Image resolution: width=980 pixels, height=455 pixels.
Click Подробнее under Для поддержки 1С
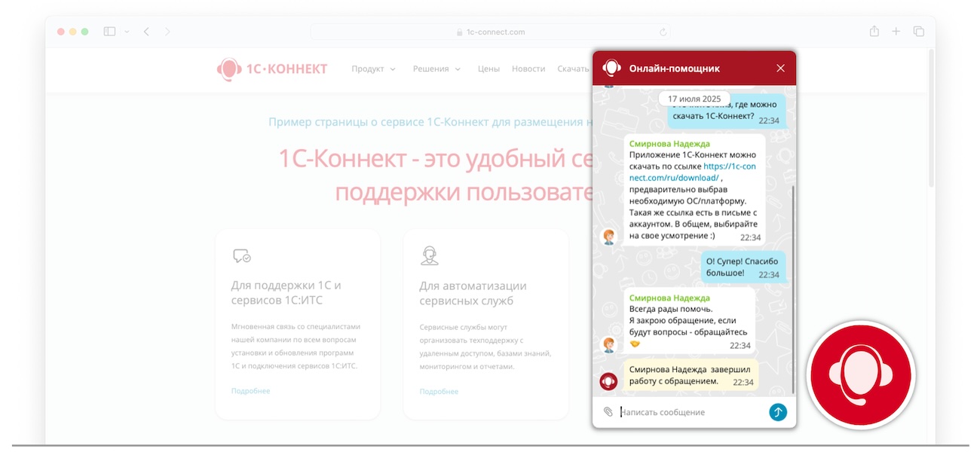250,391
